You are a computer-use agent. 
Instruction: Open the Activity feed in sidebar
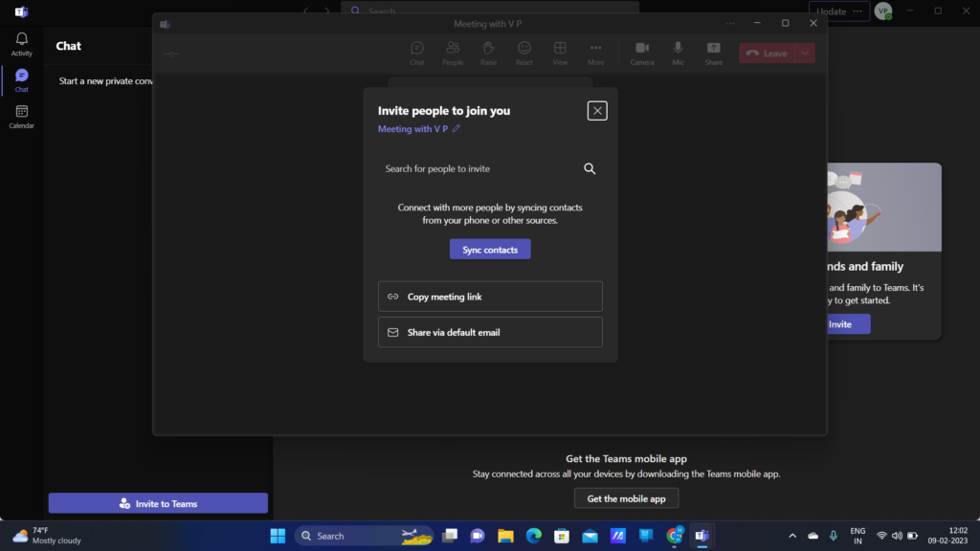click(x=21, y=44)
